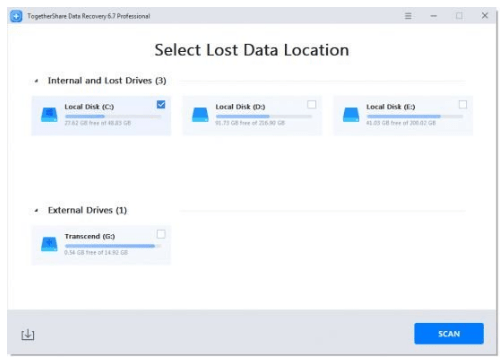Check the Transcend (G:) checkbox
Viewport: 500px width, 361px height.
(161, 234)
